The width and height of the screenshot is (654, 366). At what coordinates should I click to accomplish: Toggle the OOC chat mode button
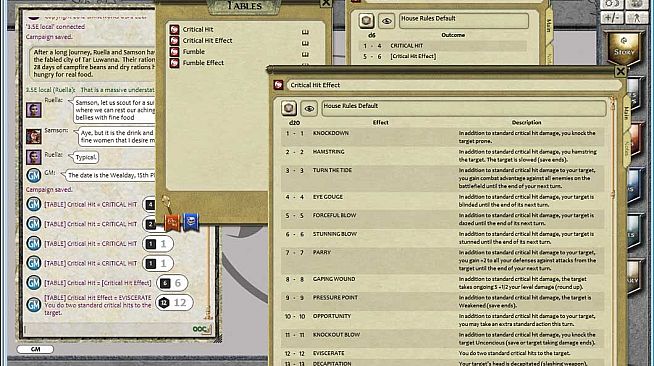[201, 329]
